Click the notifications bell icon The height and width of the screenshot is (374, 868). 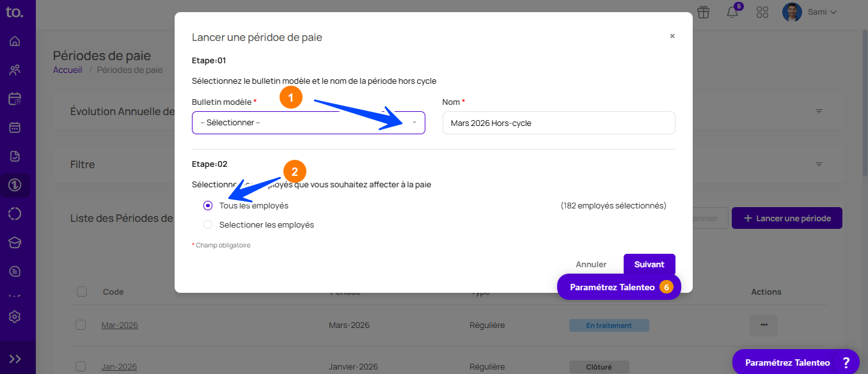pyautogui.click(x=732, y=12)
